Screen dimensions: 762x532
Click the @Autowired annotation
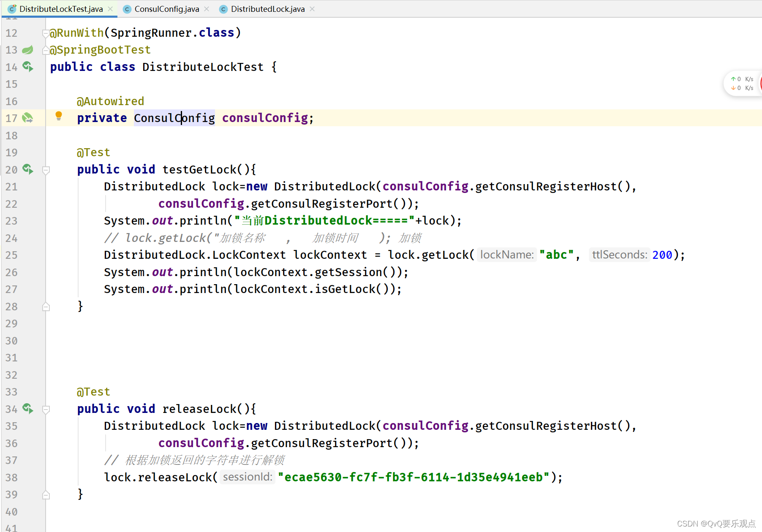coord(110,101)
